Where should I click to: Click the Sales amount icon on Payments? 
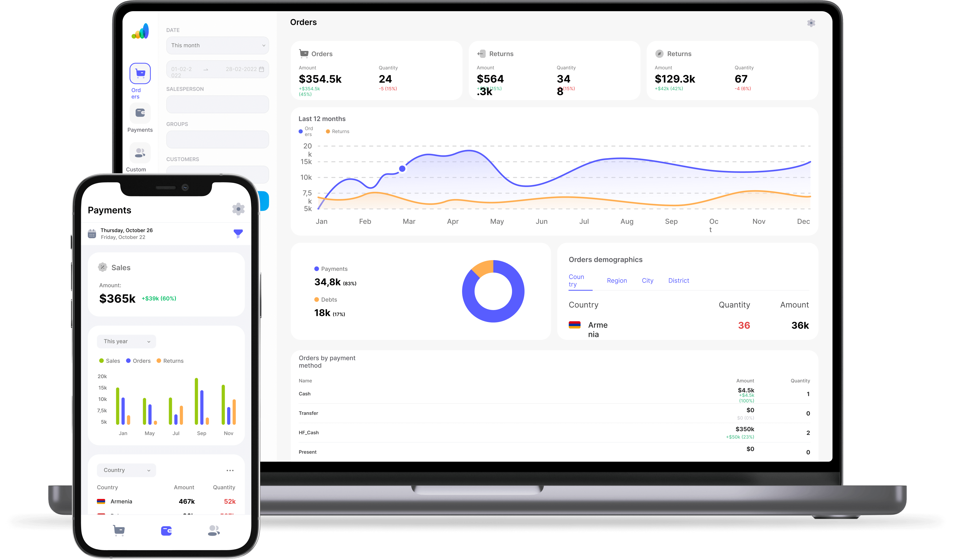point(103,267)
